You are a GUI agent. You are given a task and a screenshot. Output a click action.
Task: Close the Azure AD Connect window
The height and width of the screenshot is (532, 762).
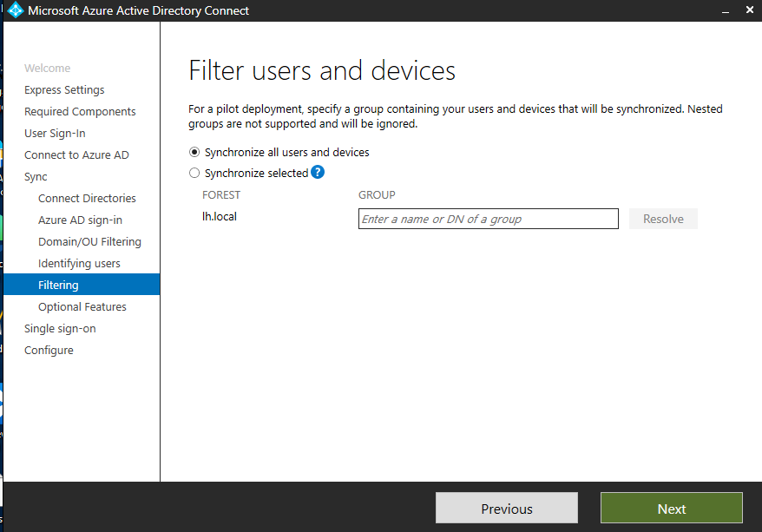pyautogui.click(x=749, y=10)
